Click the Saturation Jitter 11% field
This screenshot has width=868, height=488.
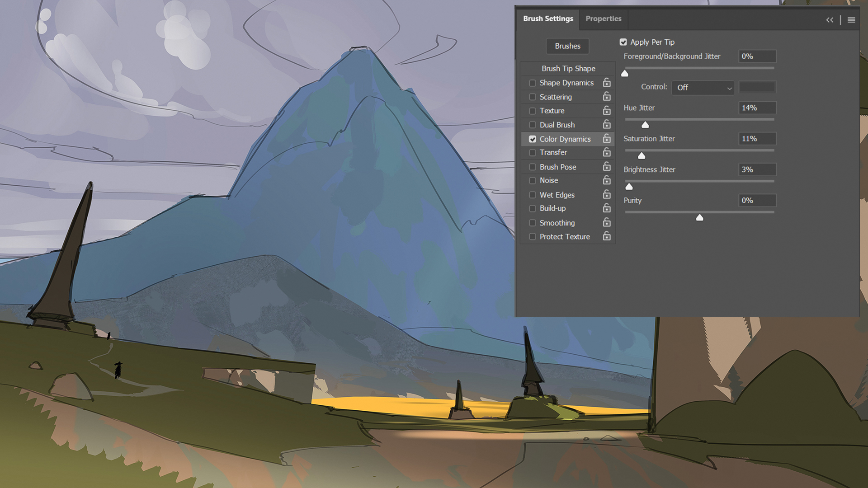pos(757,139)
